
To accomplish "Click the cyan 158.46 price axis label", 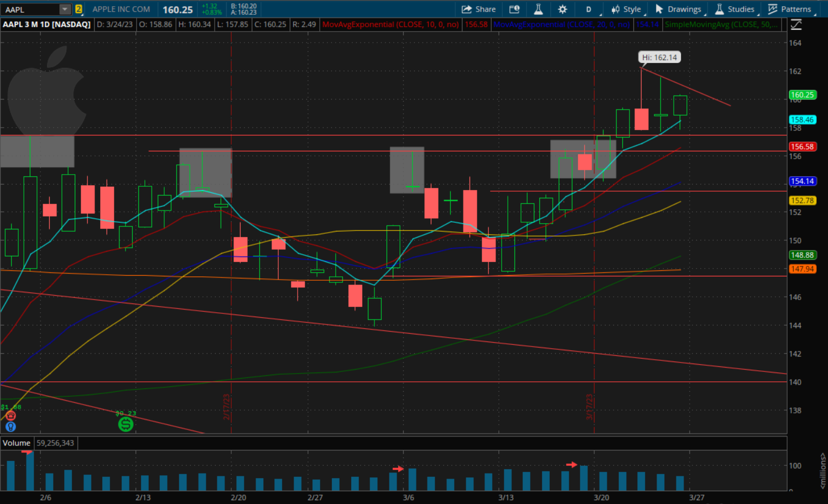I will (802, 119).
